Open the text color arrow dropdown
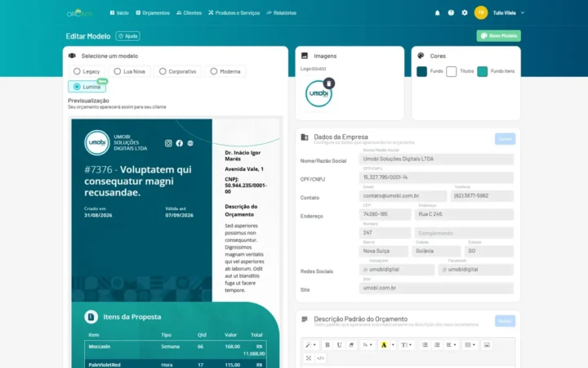This screenshot has width=588, height=368. click(393, 345)
